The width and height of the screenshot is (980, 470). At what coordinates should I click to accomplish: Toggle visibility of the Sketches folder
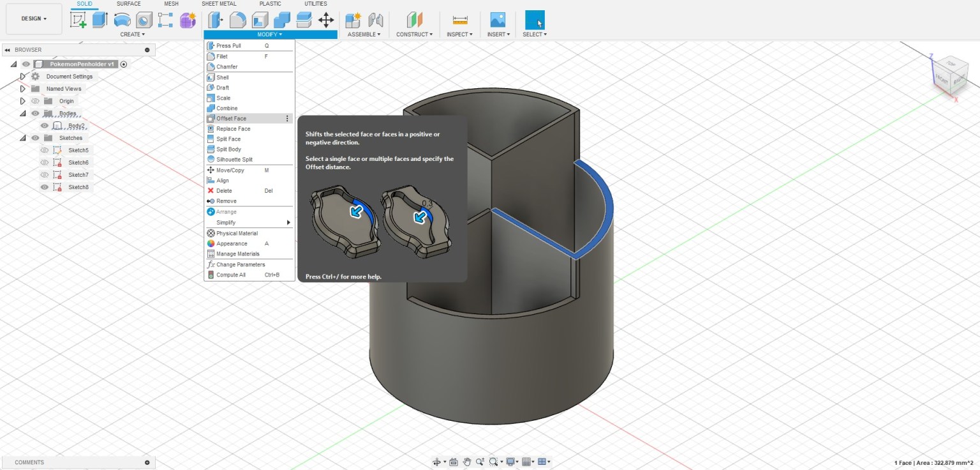click(35, 137)
